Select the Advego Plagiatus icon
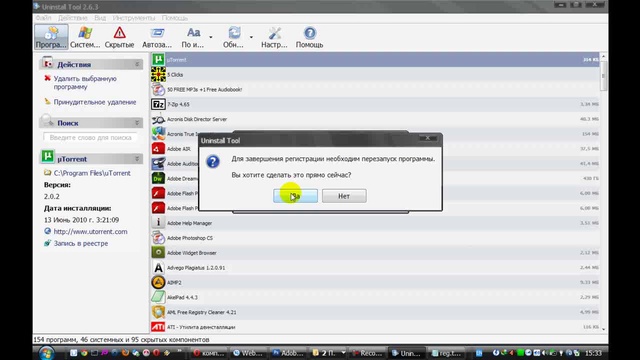The width and height of the screenshot is (640, 360). coord(158,268)
